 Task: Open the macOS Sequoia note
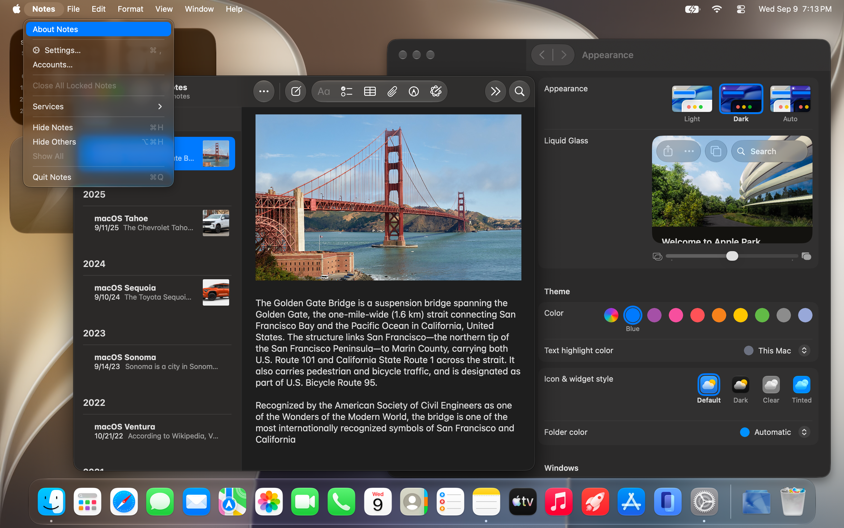click(157, 292)
